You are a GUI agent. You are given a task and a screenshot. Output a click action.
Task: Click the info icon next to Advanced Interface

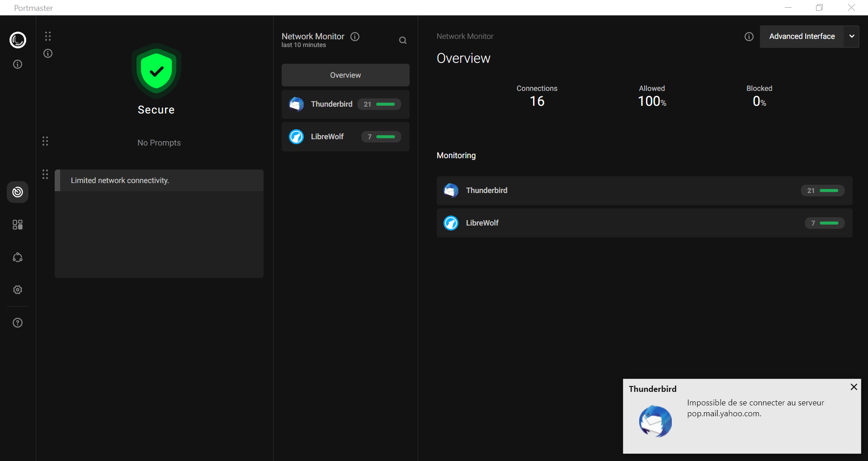coord(749,37)
